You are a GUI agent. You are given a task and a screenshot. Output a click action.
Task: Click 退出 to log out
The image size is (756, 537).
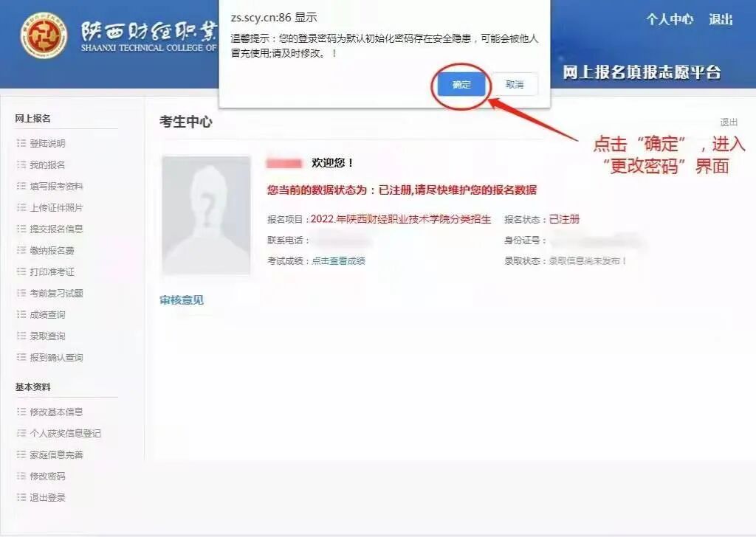pos(721,21)
